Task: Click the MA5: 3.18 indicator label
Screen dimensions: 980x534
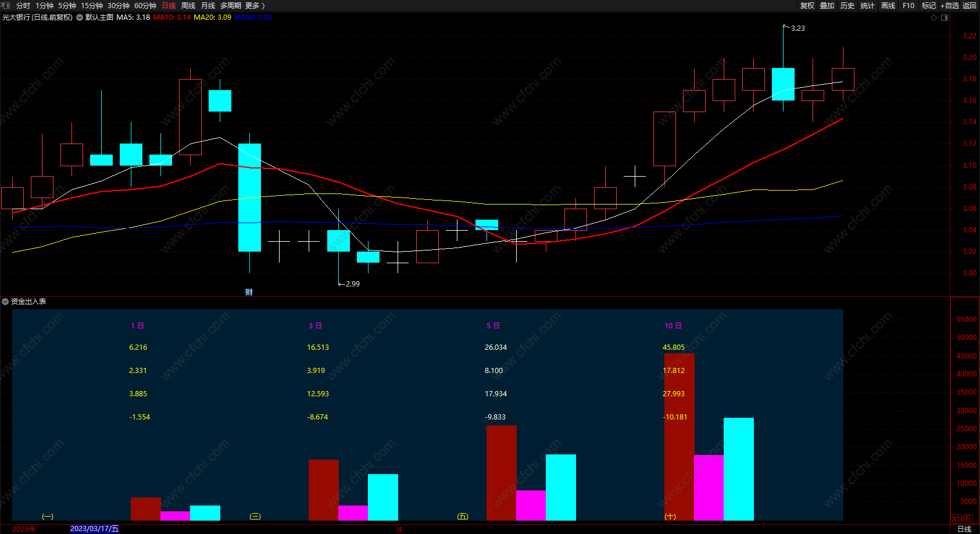Action: pos(133,17)
